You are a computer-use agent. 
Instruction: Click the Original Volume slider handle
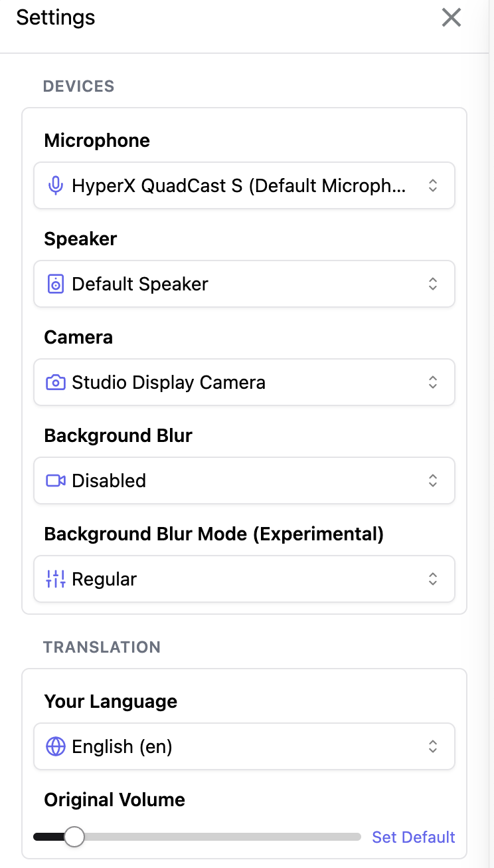(74, 837)
